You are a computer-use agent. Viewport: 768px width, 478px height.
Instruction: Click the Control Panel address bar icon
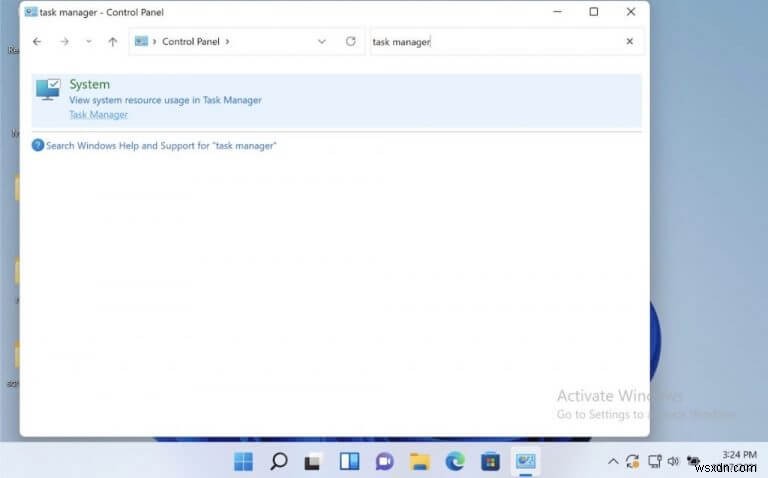point(141,41)
